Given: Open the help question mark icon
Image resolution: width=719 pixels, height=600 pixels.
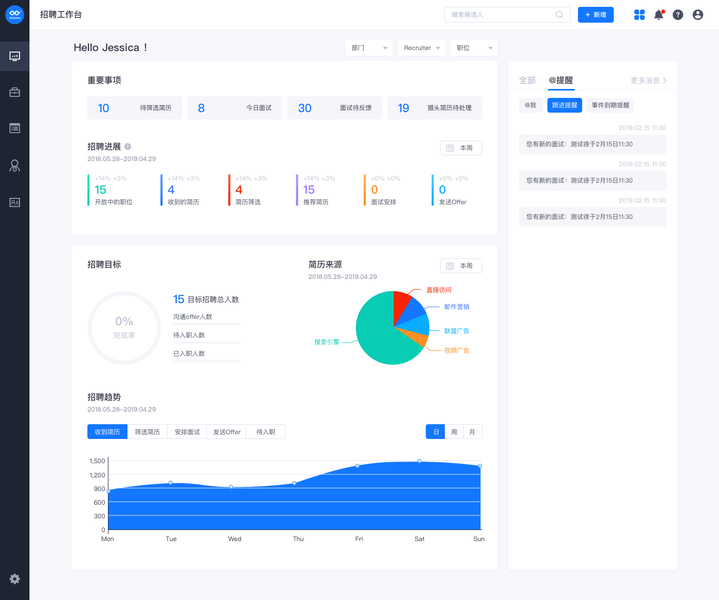Looking at the screenshot, I should click(x=678, y=15).
